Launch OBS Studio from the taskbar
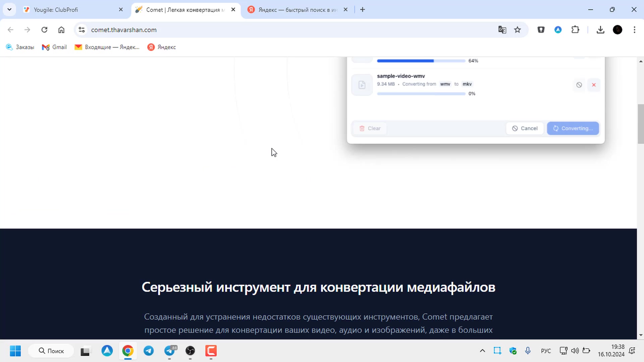The width and height of the screenshot is (644, 362). tap(190, 351)
